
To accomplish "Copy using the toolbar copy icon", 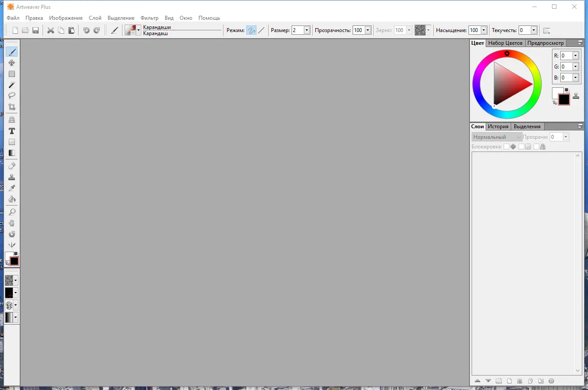I will (x=61, y=30).
